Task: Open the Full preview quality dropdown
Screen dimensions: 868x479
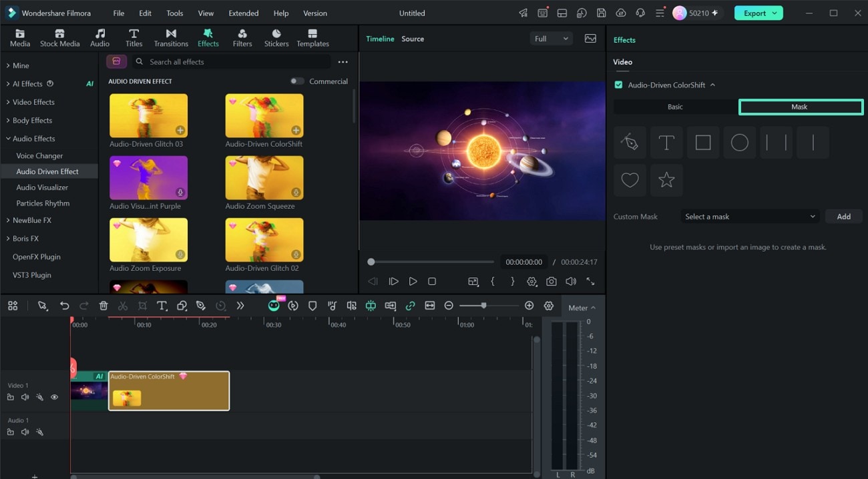Action: point(551,39)
